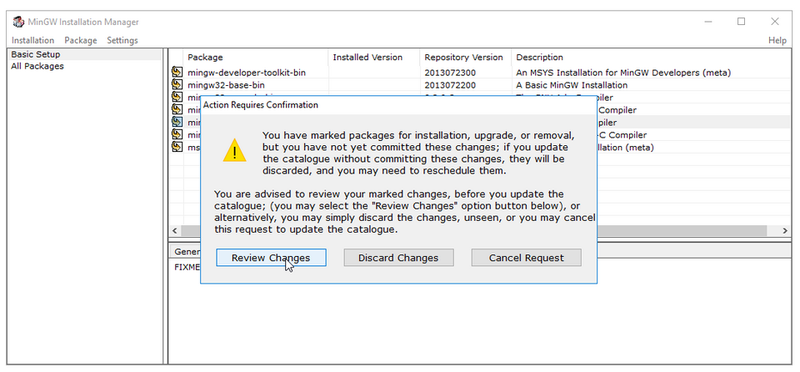This screenshot has height=372, width=800.
Task: Open the Settings menu
Action: (x=122, y=40)
